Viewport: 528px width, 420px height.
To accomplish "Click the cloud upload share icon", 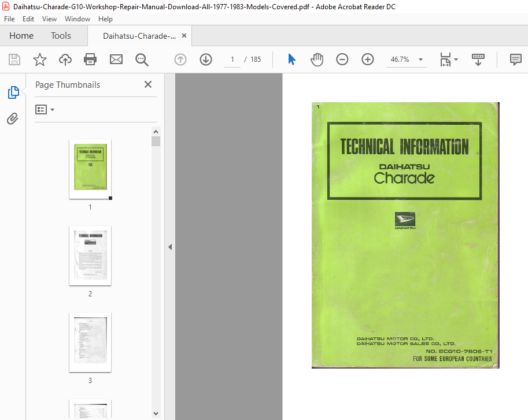I will tap(65, 60).
